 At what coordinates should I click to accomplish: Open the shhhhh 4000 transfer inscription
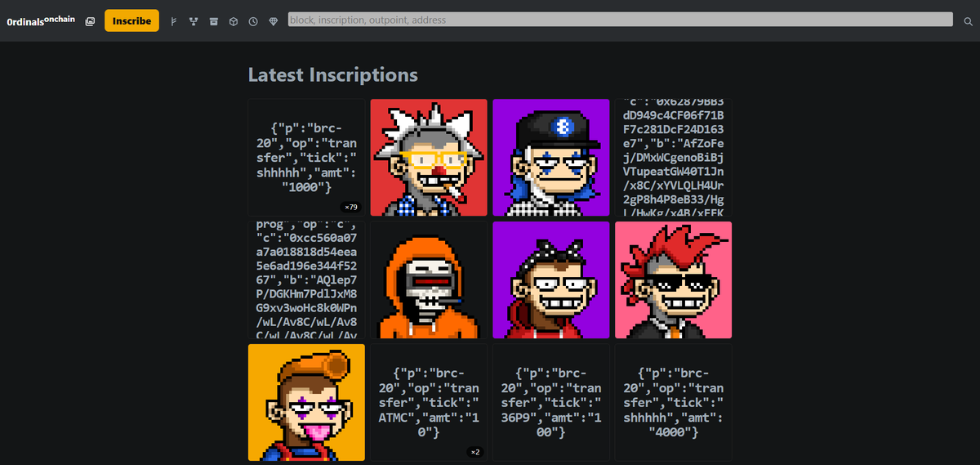point(674,402)
